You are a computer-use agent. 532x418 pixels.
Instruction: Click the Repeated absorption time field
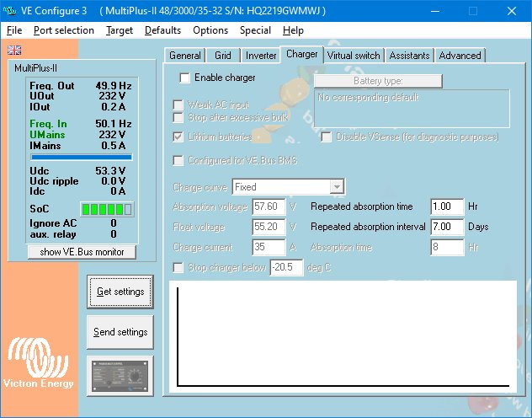click(447, 206)
